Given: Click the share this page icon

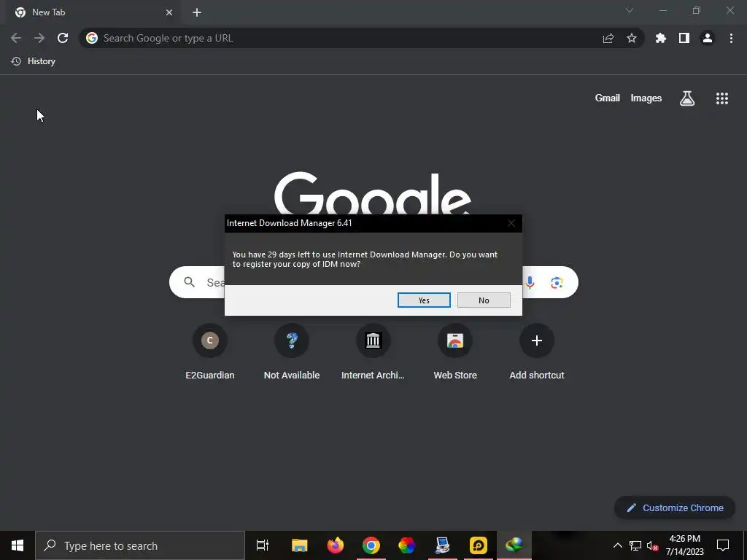Looking at the screenshot, I should 608,38.
